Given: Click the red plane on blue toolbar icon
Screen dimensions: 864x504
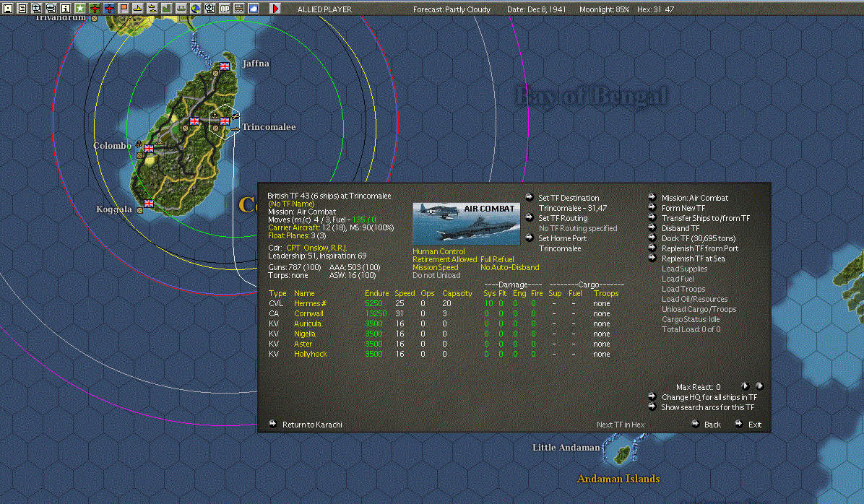Looking at the screenshot, I should [109, 8].
